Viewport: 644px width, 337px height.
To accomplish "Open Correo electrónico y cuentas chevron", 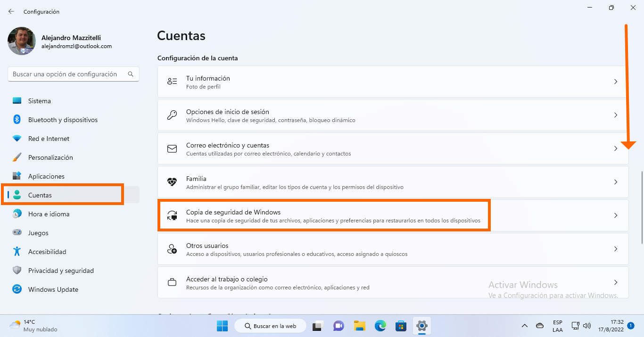I will click(x=616, y=148).
